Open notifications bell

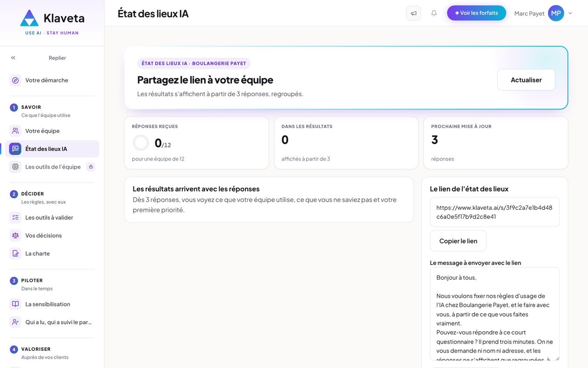[x=434, y=13]
